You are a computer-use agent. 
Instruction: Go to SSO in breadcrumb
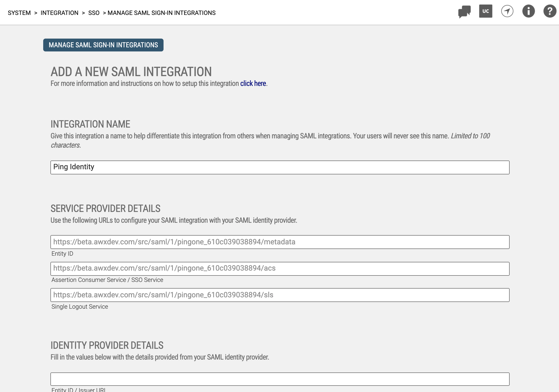[x=94, y=13]
